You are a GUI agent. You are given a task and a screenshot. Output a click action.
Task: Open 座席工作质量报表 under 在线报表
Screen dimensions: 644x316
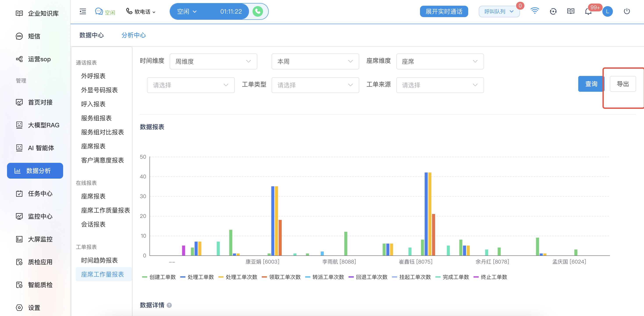(105, 210)
